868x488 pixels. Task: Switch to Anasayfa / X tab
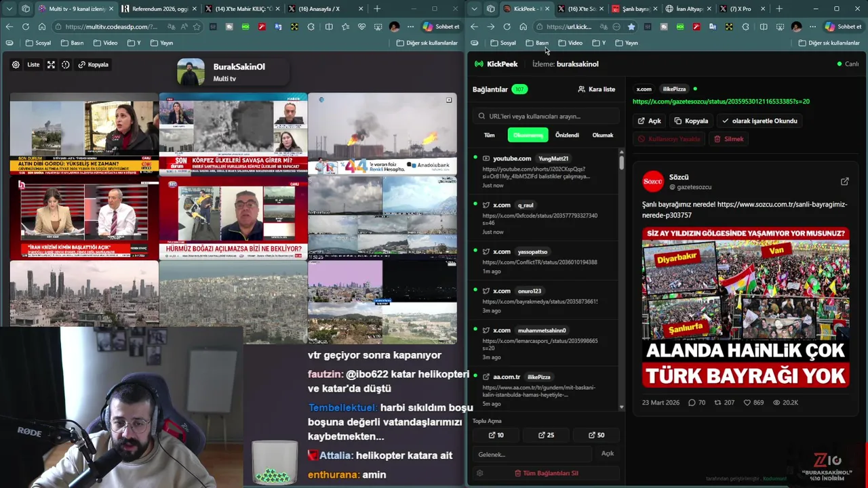325,9
